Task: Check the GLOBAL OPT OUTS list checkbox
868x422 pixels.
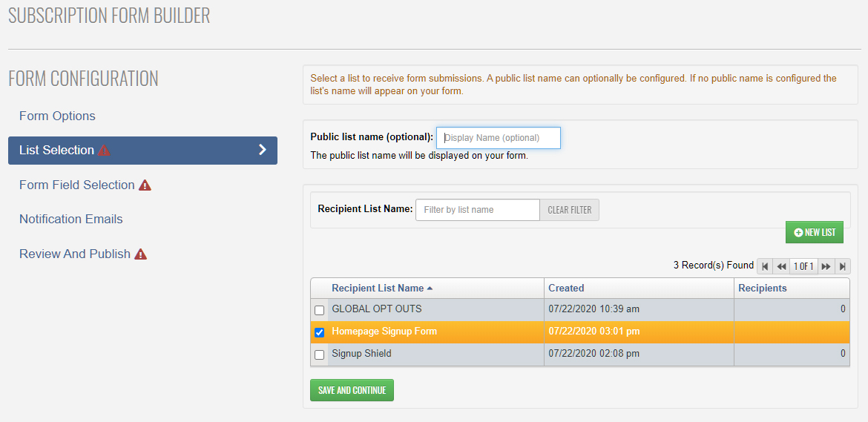Action: coord(320,310)
